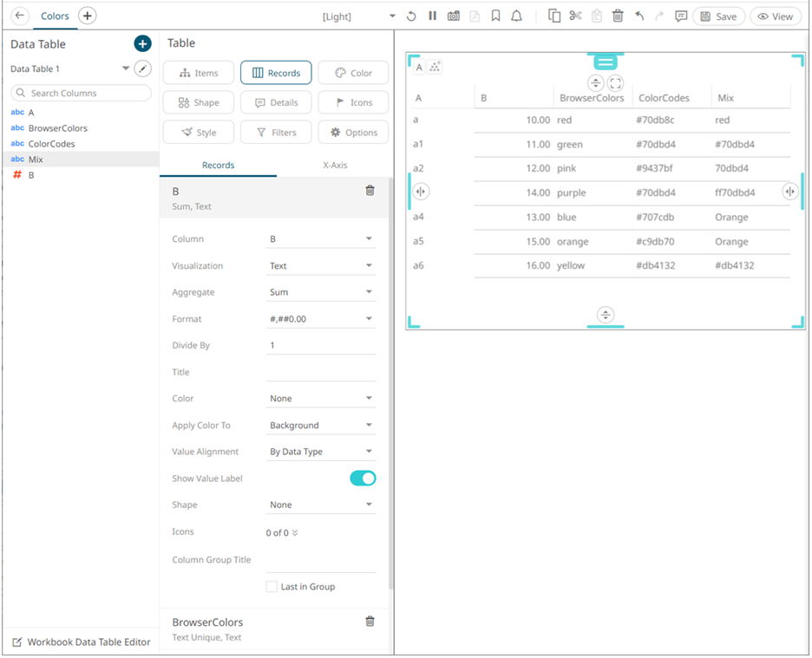Image resolution: width=812 pixels, height=658 pixels.
Task: Check the Last in Group checkbox
Action: pyautogui.click(x=272, y=587)
